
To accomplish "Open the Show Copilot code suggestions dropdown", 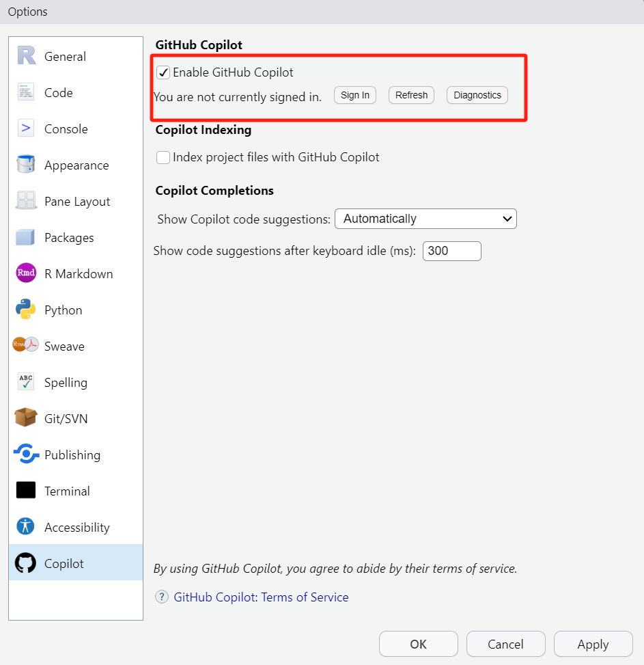I will pos(425,219).
